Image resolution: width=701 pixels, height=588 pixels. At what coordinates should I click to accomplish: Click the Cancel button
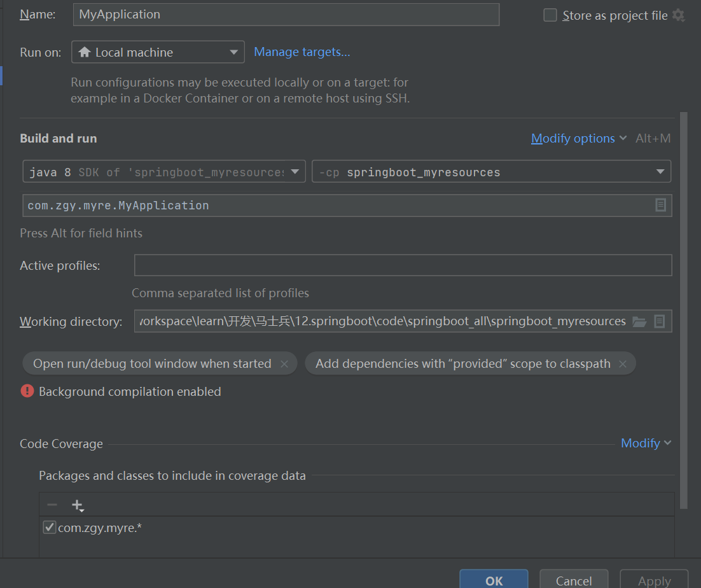point(574,580)
